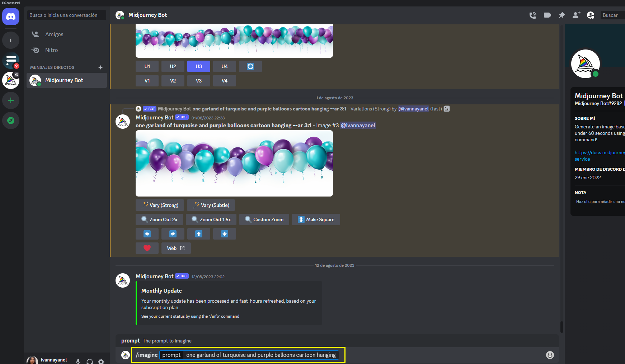The image size is (625, 364).
Task: Click the Discord home icon
Action: [x=11, y=16]
